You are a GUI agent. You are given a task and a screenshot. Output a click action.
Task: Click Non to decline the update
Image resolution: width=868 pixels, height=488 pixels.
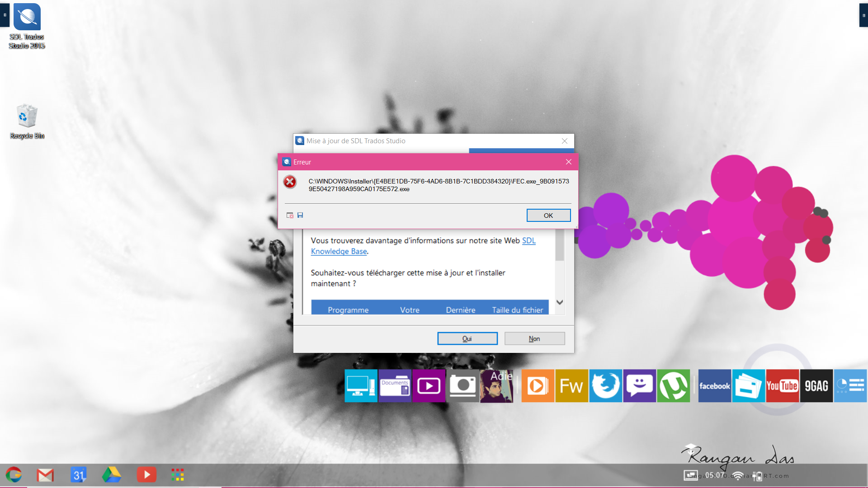[x=534, y=338]
